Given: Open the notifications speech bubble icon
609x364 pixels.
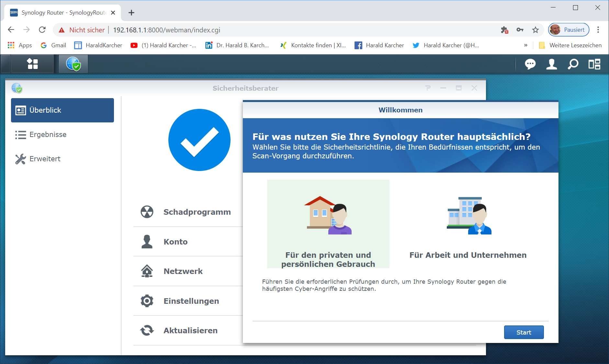Looking at the screenshot, I should [530, 64].
